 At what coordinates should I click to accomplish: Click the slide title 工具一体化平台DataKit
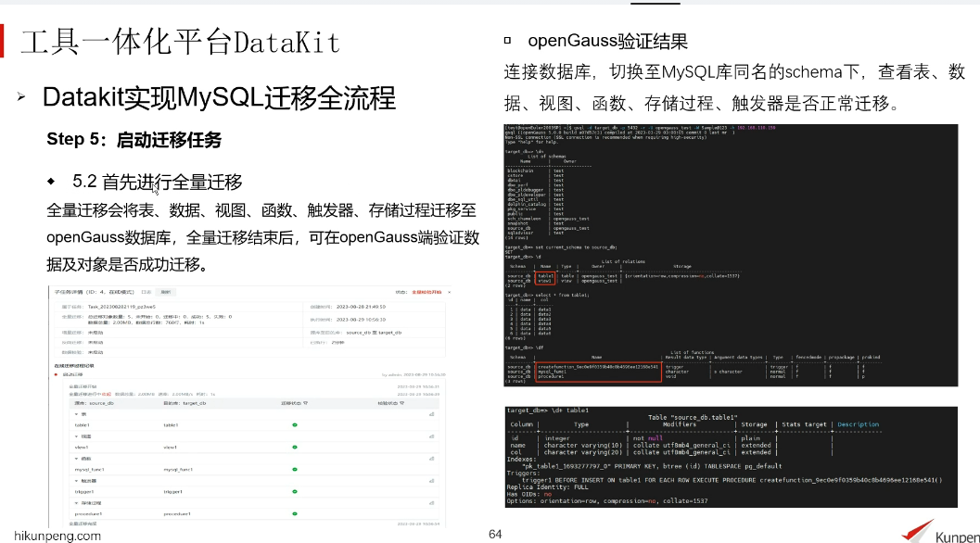pyautogui.click(x=180, y=43)
